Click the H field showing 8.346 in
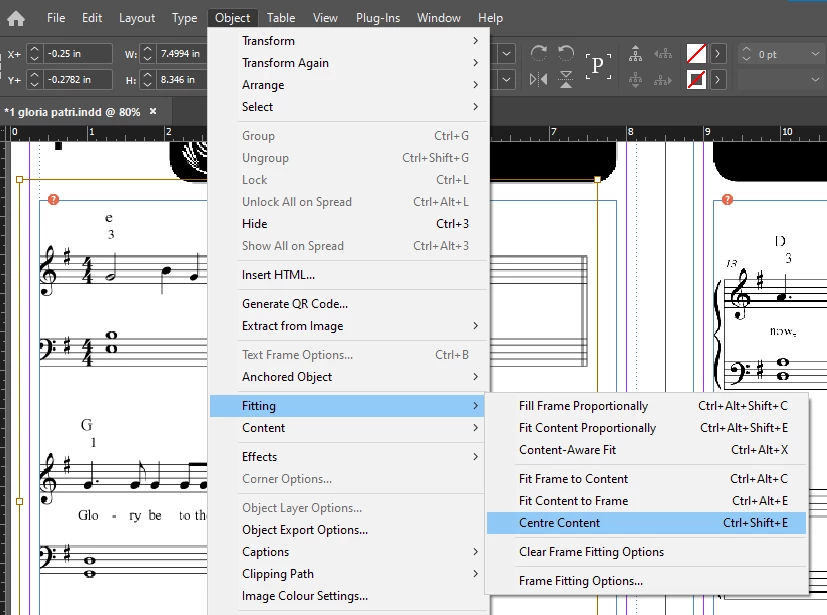 tap(182, 79)
